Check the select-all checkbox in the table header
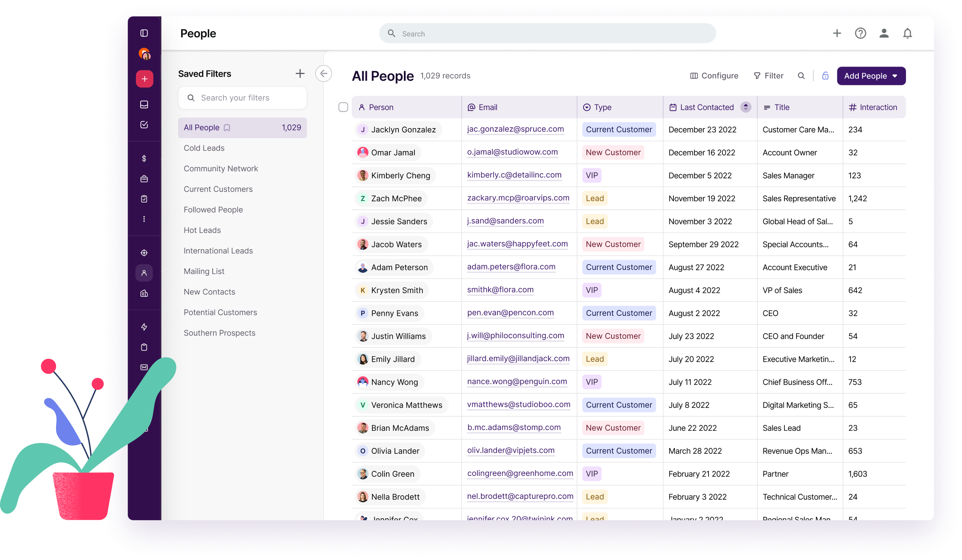This screenshot has height=560, width=962. (x=343, y=107)
